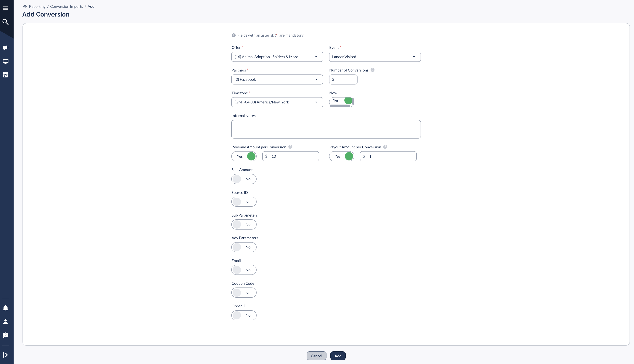Enable the Order ID toggle
This screenshot has width=634, height=364.
pyautogui.click(x=244, y=315)
